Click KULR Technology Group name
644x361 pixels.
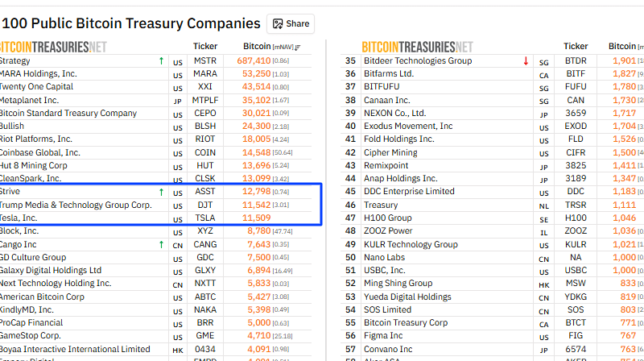pyautogui.click(x=411, y=245)
